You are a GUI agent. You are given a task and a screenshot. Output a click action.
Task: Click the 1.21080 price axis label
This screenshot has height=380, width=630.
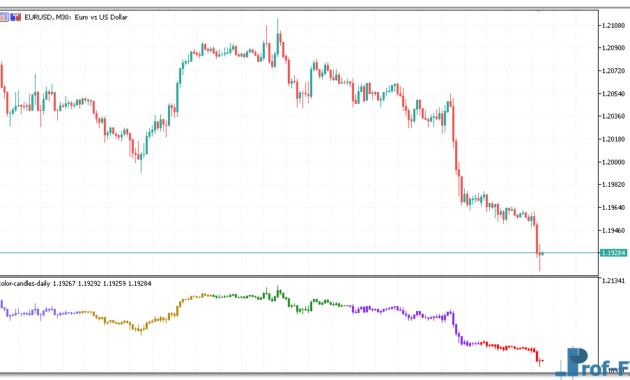click(613, 25)
